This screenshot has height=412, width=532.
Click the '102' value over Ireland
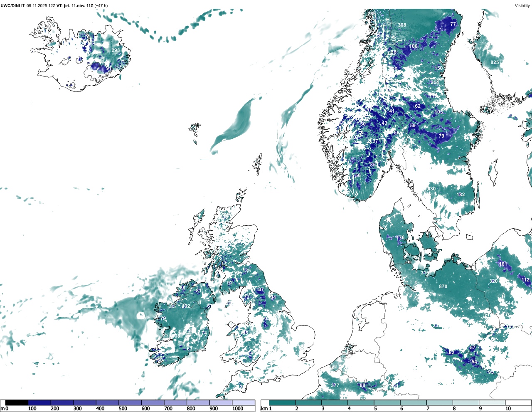pos(186,306)
